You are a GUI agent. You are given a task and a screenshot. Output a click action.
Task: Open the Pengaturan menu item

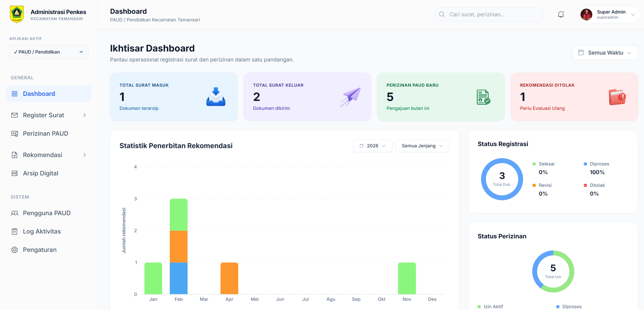pos(49,250)
